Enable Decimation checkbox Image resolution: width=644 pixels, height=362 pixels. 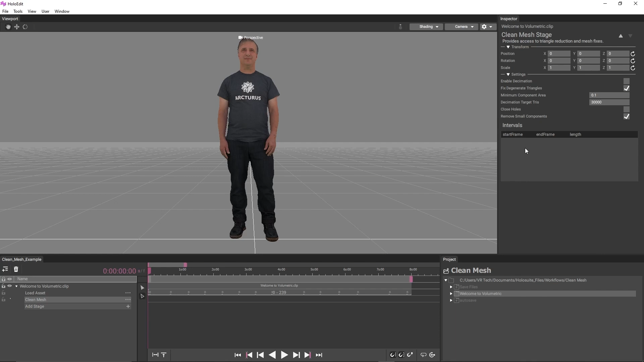point(627,81)
